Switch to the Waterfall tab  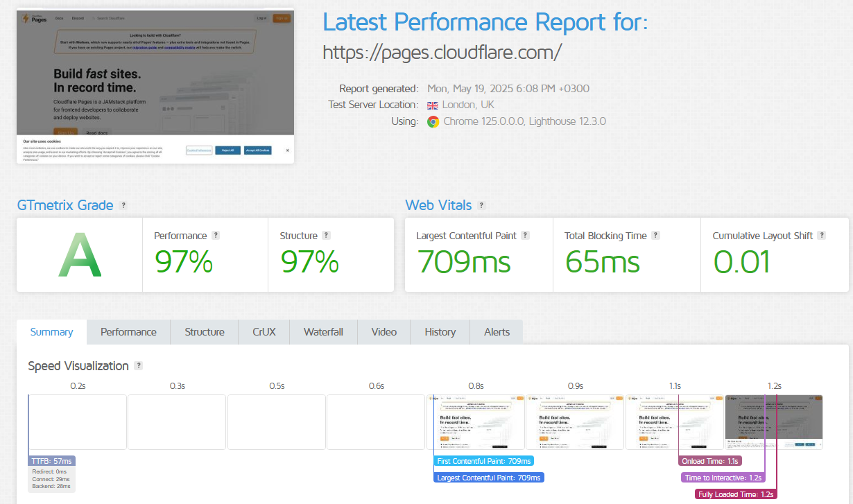[x=323, y=332]
